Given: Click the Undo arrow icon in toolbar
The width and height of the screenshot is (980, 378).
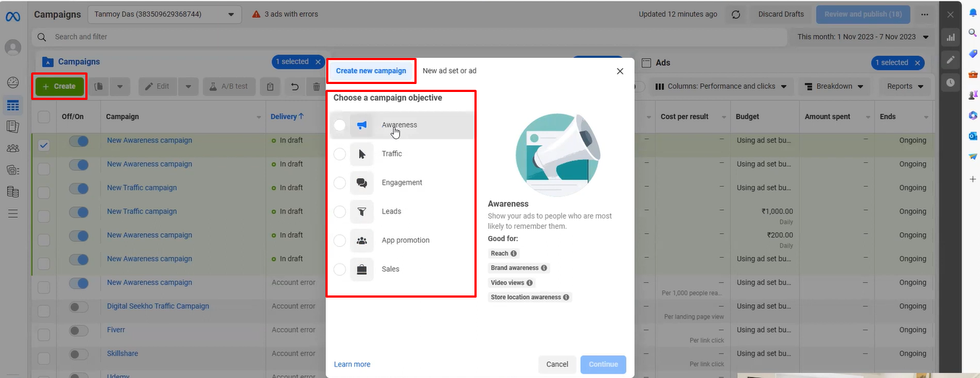Looking at the screenshot, I should [x=295, y=87].
